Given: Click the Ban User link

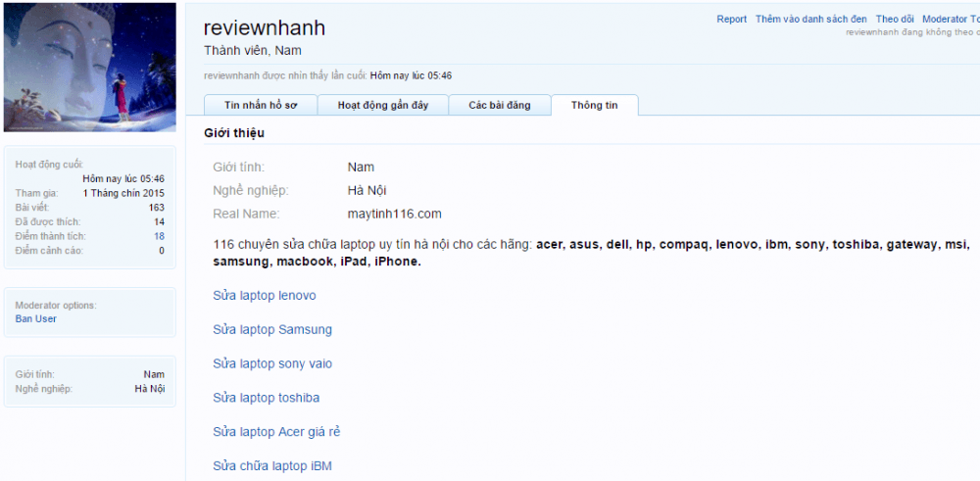Looking at the screenshot, I should [35, 318].
